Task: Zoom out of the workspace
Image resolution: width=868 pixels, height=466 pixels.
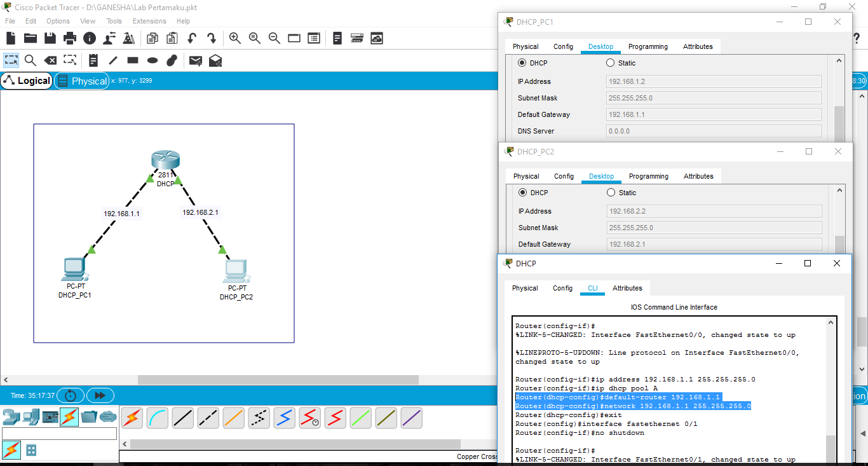Action: coord(275,38)
